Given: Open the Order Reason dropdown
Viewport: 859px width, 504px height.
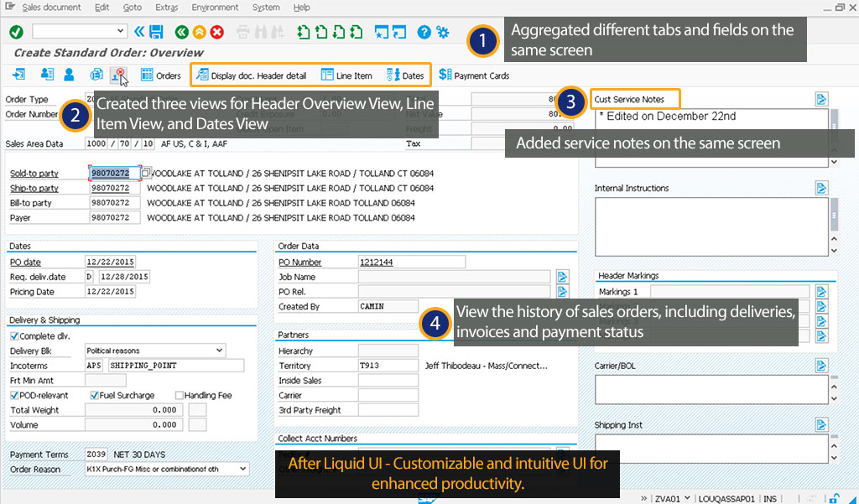Looking at the screenshot, I should [x=242, y=469].
